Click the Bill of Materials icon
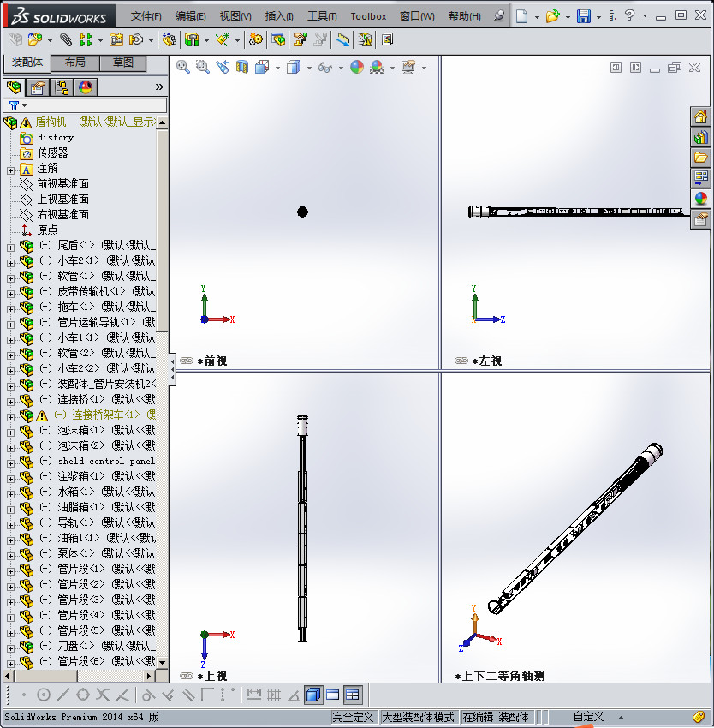The width and height of the screenshot is (714, 728). pos(278,40)
